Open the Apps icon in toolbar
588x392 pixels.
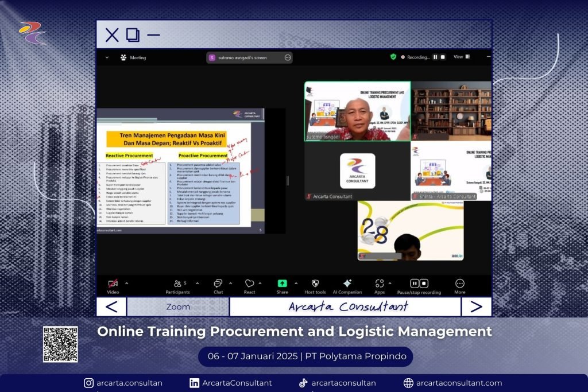coord(379,284)
